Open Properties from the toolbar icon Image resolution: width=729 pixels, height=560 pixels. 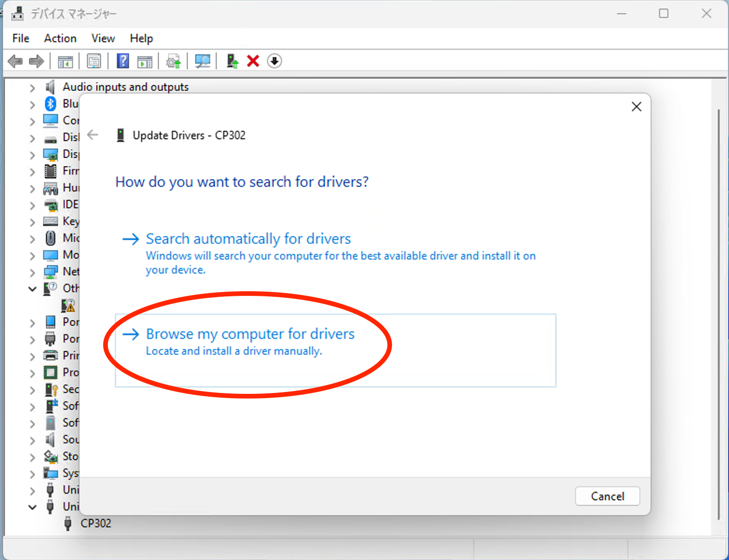pyautogui.click(x=94, y=61)
